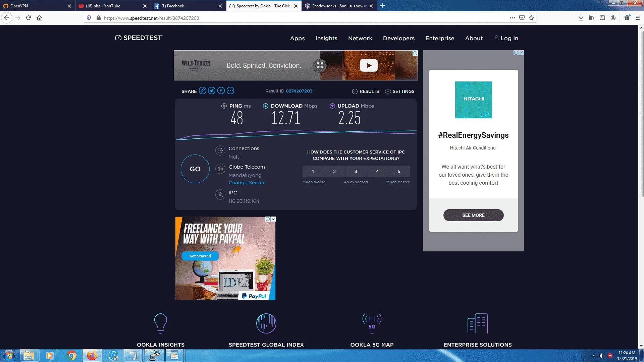Open a new browser tab
Image resolution: width=644 pixels, height=362 pixels.
click(x=383, y=5)
